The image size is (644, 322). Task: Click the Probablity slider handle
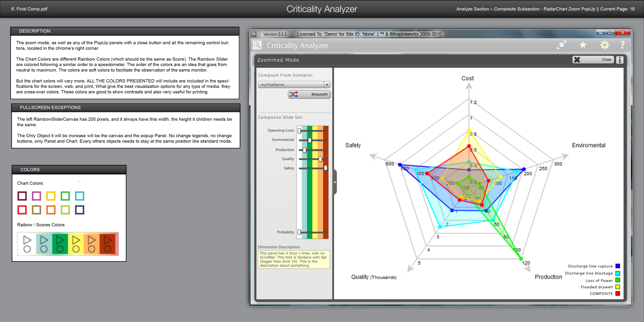coord(299,232)
